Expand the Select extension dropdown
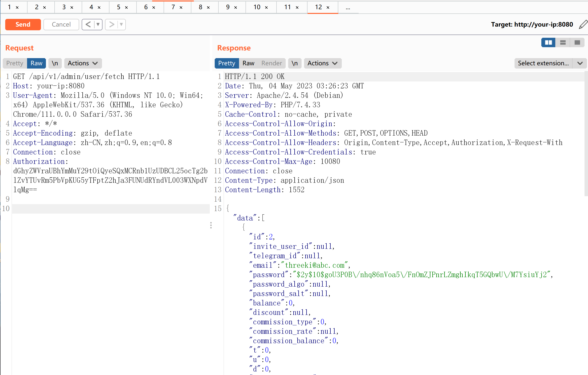Image resolution: width=588 pixels, height=375 pixels. pyautogui.click(x=580, y=63)
